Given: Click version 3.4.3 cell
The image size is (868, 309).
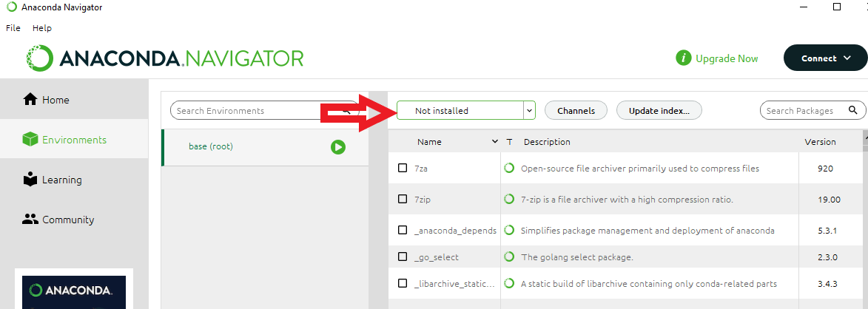Looking at the screenshot, I should coord(827,284).
